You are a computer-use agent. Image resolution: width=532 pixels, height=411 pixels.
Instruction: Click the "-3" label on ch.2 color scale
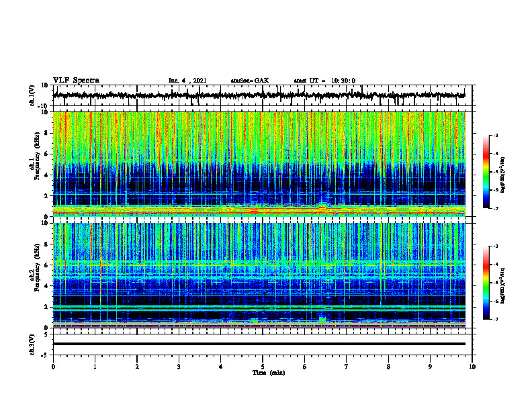coord(495,246)
